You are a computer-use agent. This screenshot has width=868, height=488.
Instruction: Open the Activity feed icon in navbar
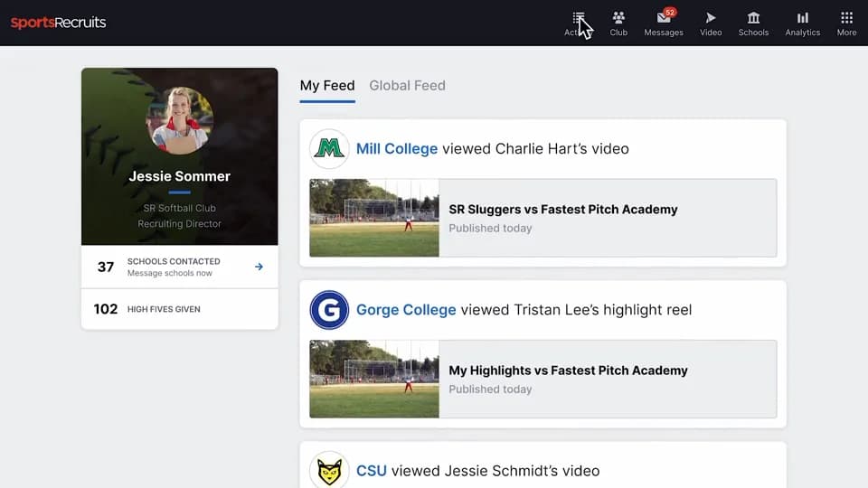pyautogui.click(x=578, y=23)
